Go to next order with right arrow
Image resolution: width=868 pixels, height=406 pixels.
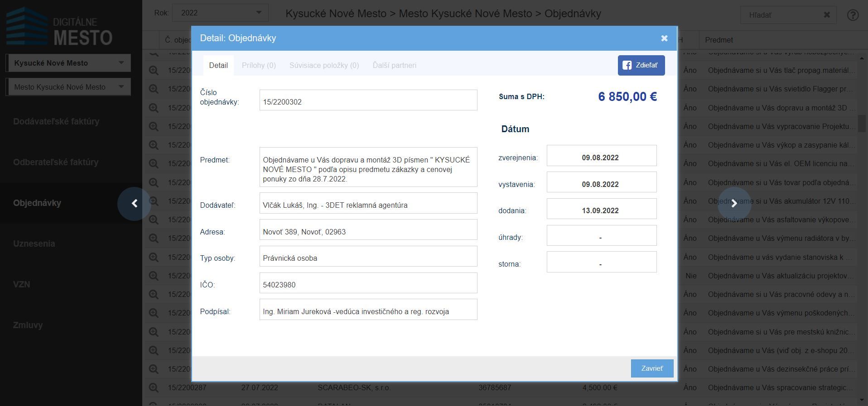[x=734, y=204]
